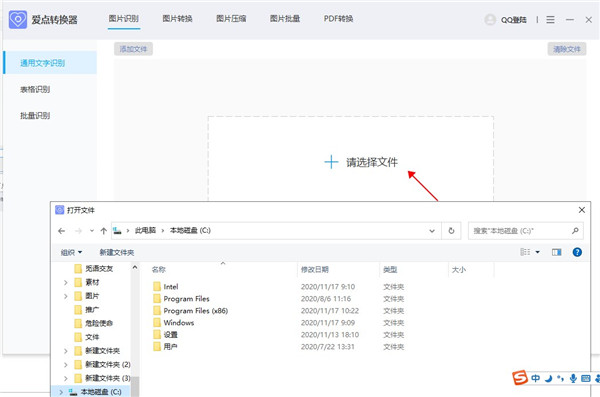The height and width of the screenshot is (397, 600).
Task: Open the recent locations dropdown arrow
Action: tap(92, 231)
